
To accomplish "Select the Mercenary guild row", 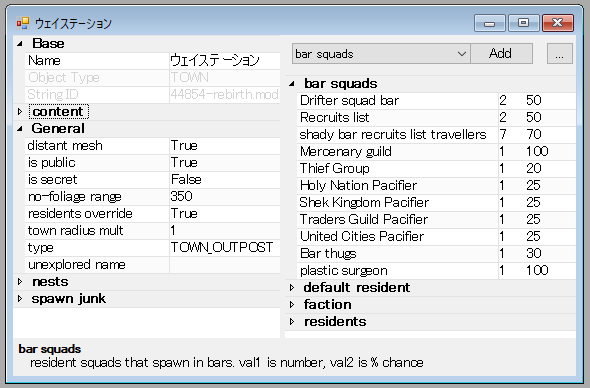I will [436, 152].
